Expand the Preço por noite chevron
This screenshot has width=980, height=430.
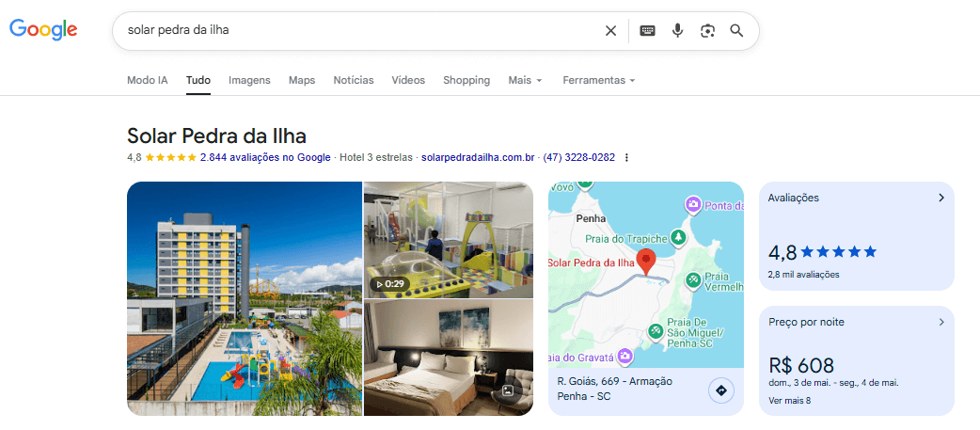point(941,323)
